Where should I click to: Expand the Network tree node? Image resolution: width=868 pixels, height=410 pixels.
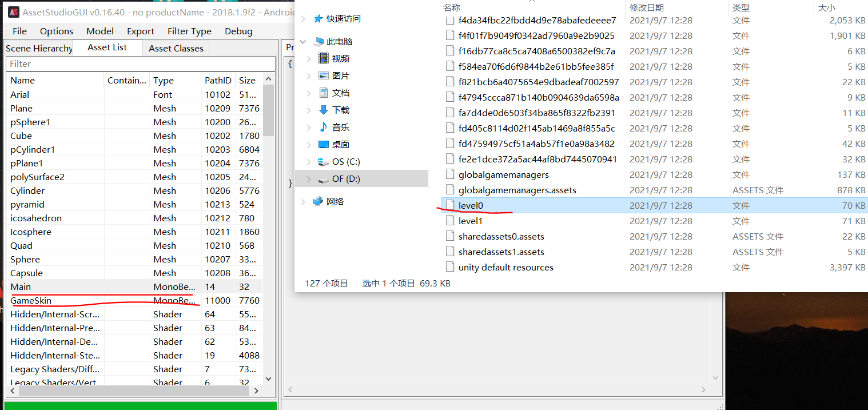(304, 202)
